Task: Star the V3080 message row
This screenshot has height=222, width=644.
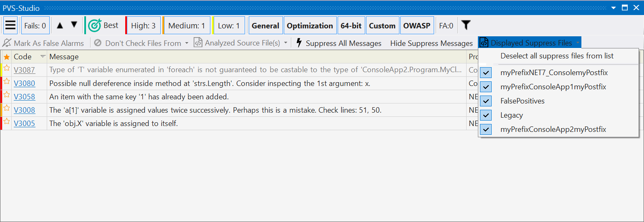Action: [7, 83]
